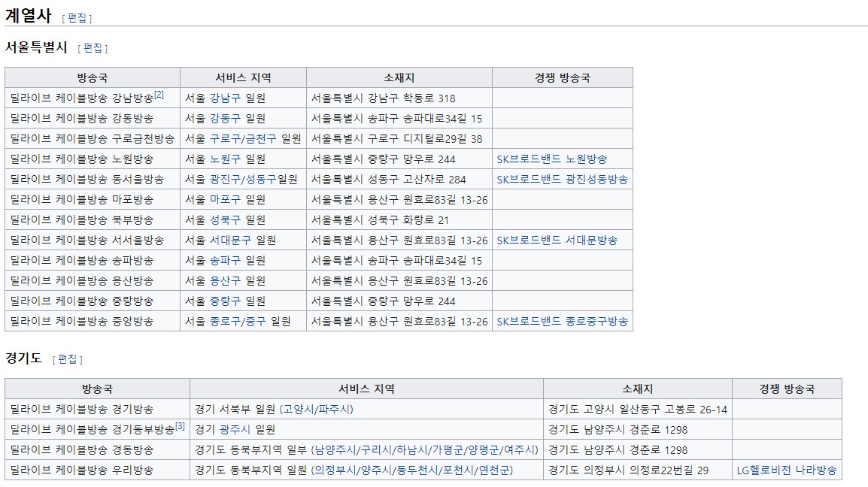Click 소재지 header in Seoul table
The image size is (868, 487).
tap(399, 78)
